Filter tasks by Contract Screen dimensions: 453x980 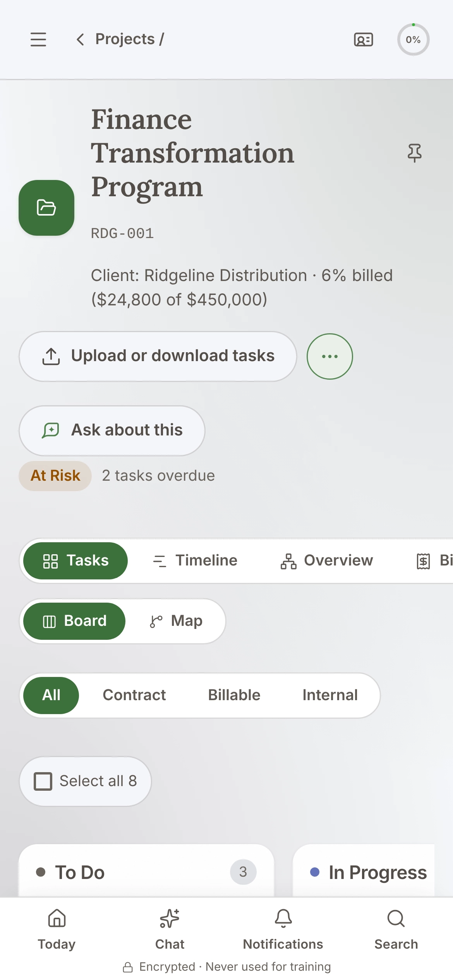pyautogui.click(x=134, y=696)
